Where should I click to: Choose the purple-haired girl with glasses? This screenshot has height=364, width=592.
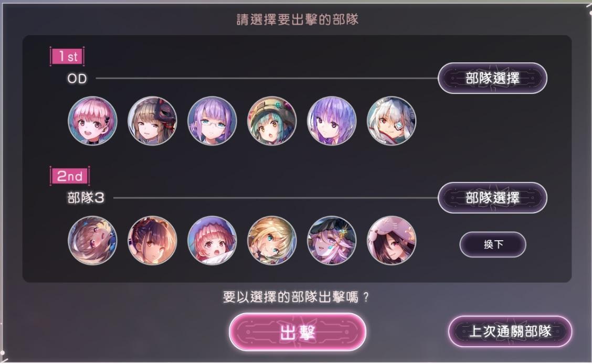coord(212,121)
